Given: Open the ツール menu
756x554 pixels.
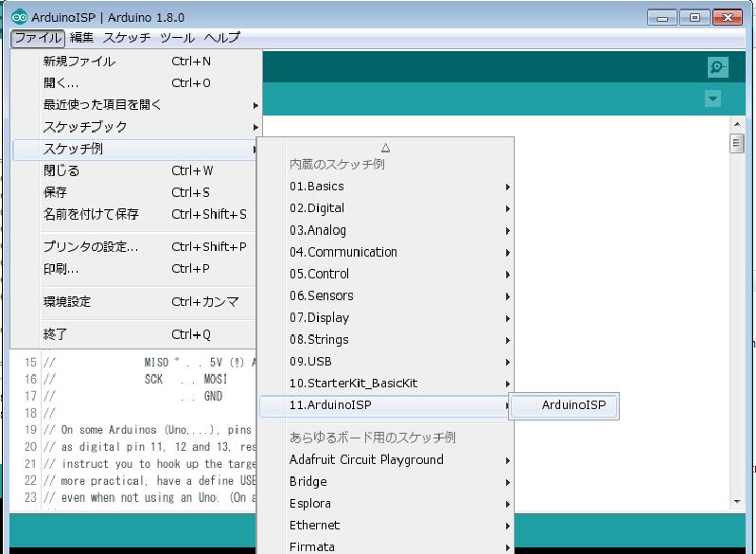Looking at the screenshot, I should (177, 38).
